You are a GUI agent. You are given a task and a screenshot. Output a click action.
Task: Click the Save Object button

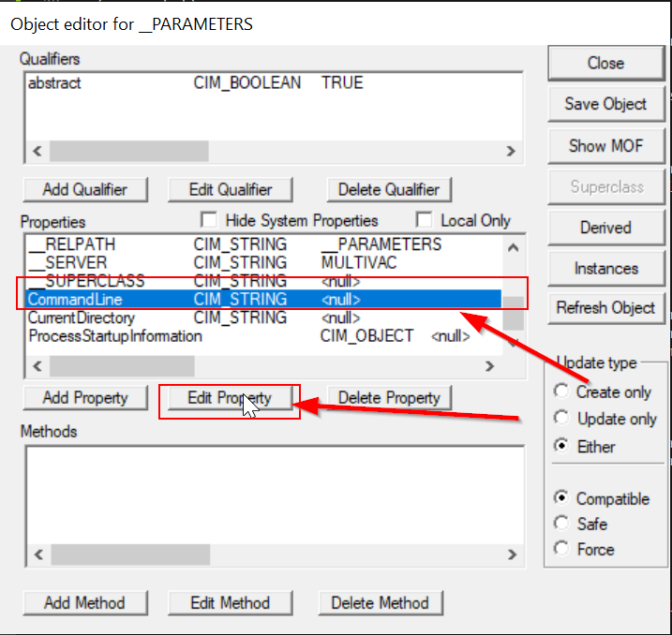(605, 104)
